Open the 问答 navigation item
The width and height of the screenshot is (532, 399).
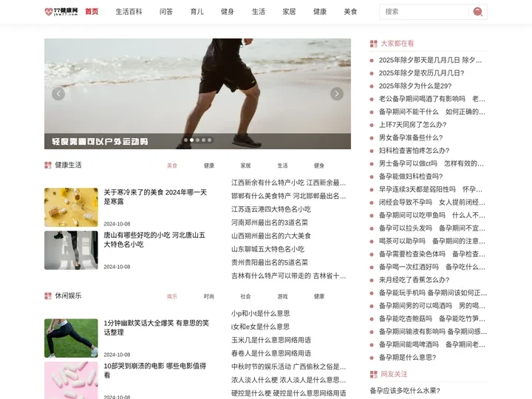(166, 12)
